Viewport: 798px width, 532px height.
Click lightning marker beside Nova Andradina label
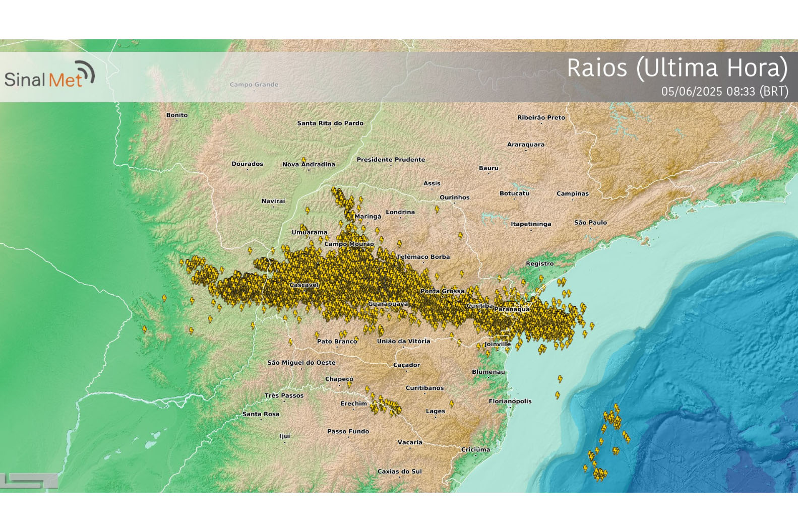click(x=303, y=160)
